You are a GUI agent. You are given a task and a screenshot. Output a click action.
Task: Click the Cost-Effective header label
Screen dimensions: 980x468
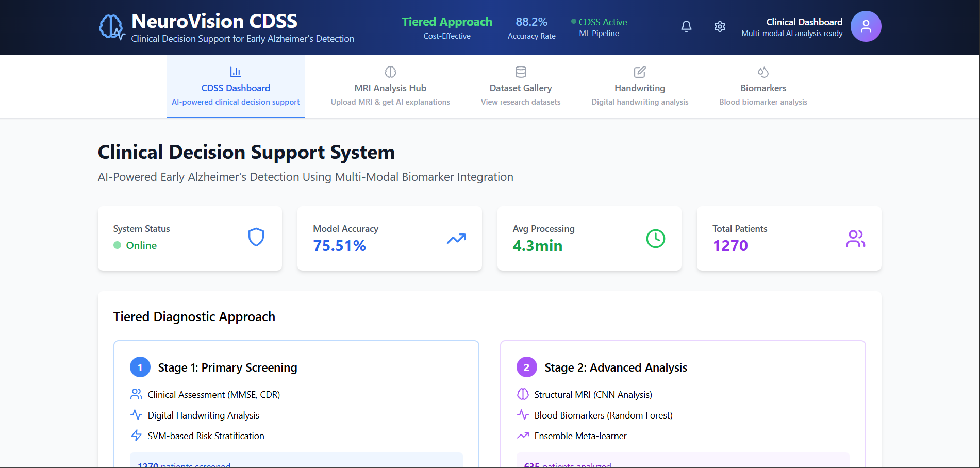(447, 36)
